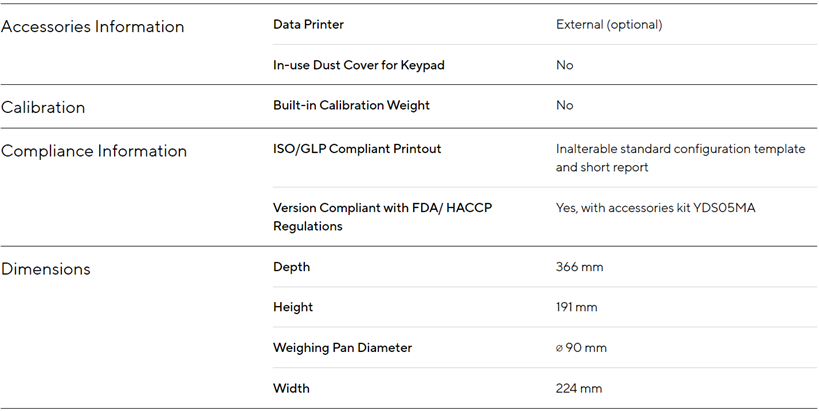Click the Depth row label

click(292, 267)
